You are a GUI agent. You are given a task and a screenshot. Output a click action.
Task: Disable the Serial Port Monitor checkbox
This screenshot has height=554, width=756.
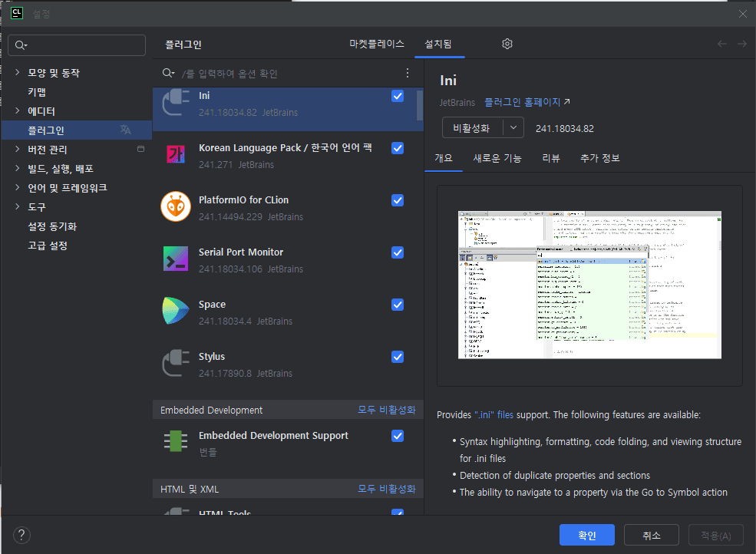coord(398,252)
